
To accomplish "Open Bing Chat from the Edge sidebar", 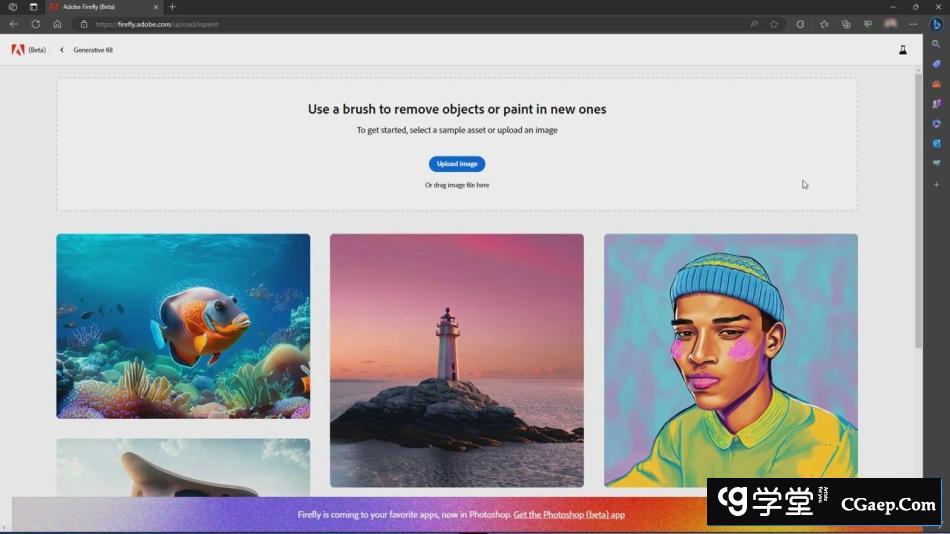I will (x=937, y=24).
